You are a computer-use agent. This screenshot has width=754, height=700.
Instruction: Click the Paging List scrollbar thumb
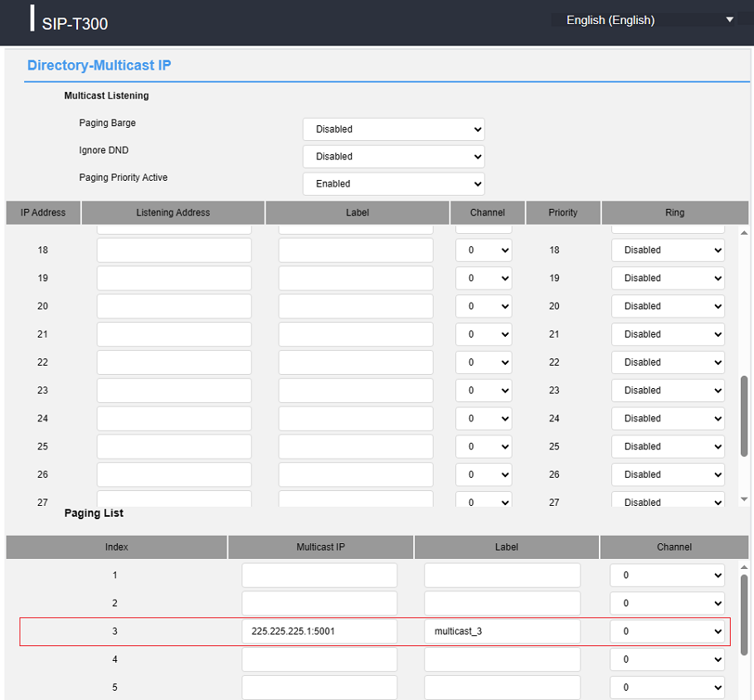(x=744, y=615)
